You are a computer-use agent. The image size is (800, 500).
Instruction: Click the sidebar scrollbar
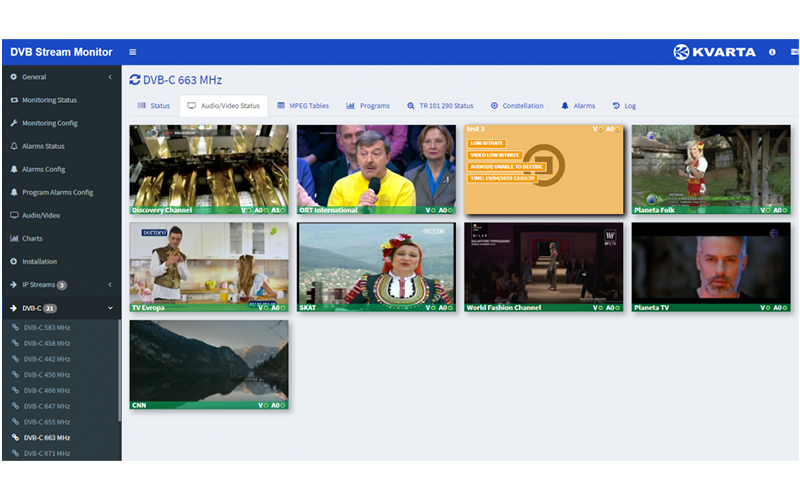119,370
